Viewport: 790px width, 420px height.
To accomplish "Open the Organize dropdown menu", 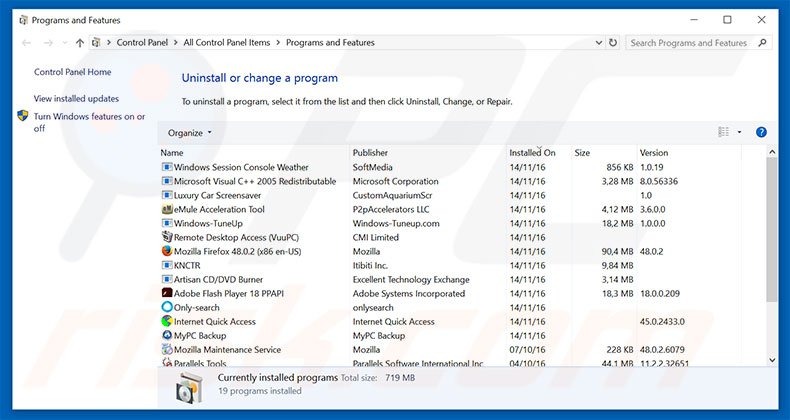I will click(x=189, y=133).
